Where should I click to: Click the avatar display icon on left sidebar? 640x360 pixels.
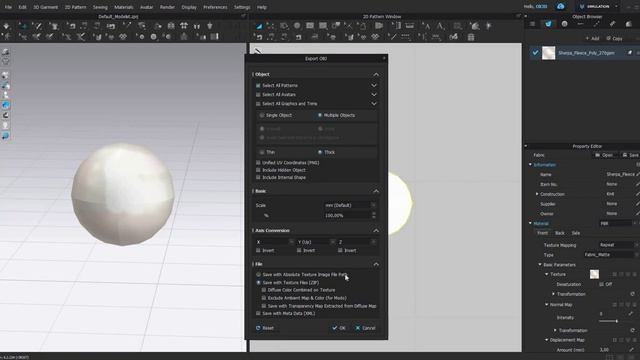coord(6,95)
